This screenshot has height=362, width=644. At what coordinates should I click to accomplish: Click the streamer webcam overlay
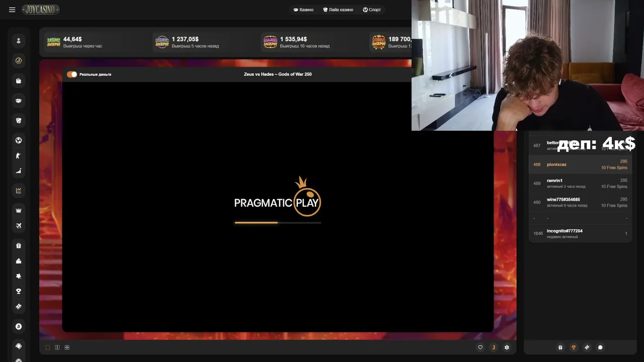coord(528,65)
